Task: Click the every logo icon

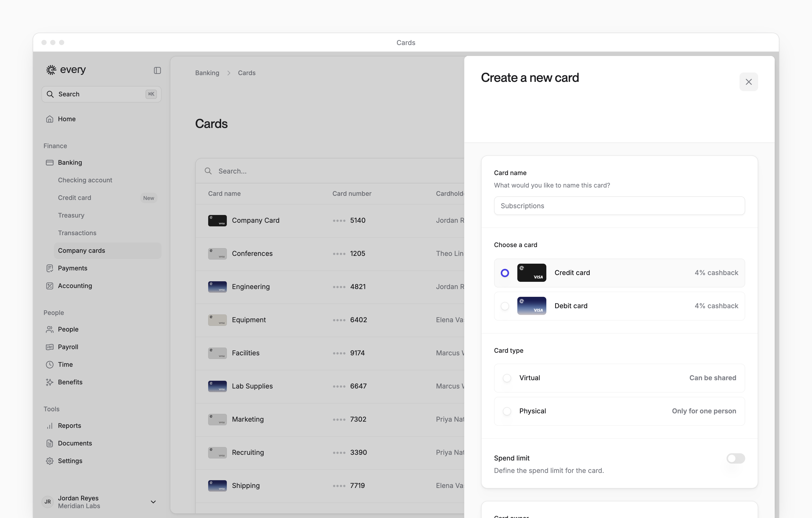Action: [51, 70]
